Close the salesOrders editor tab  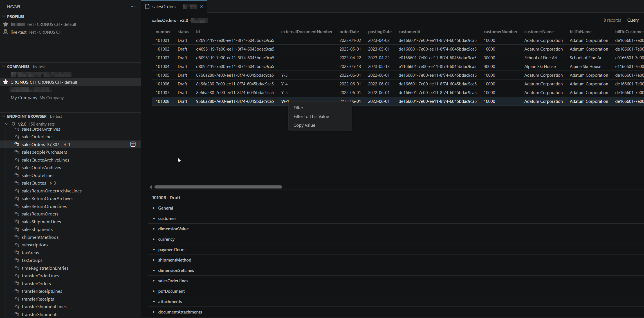(202, 6)
